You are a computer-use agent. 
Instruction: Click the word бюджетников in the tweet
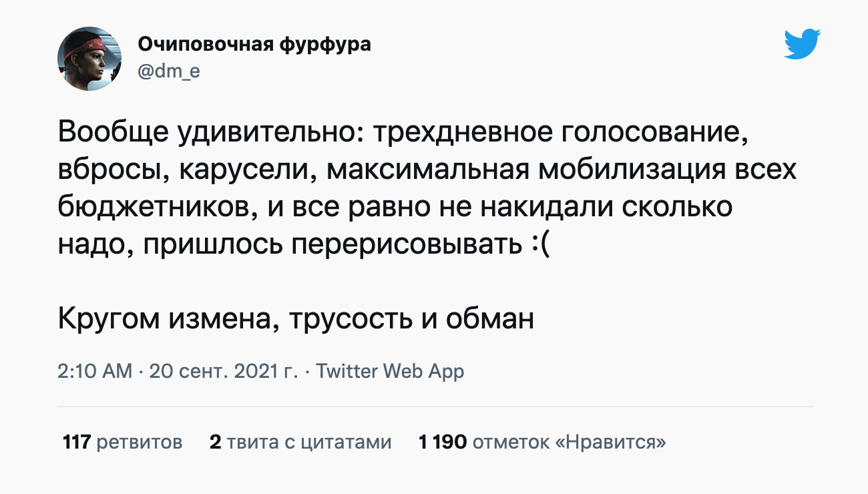click(155, 208)
